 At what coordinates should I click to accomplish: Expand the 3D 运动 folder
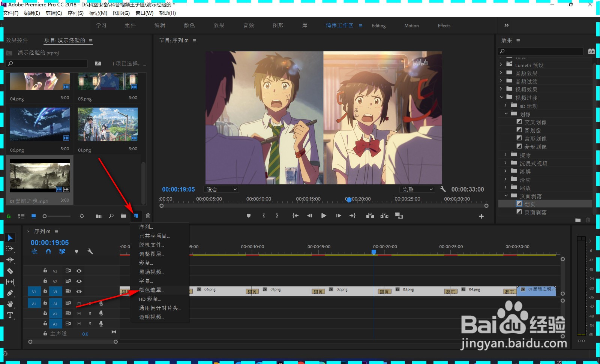[505, 105]
